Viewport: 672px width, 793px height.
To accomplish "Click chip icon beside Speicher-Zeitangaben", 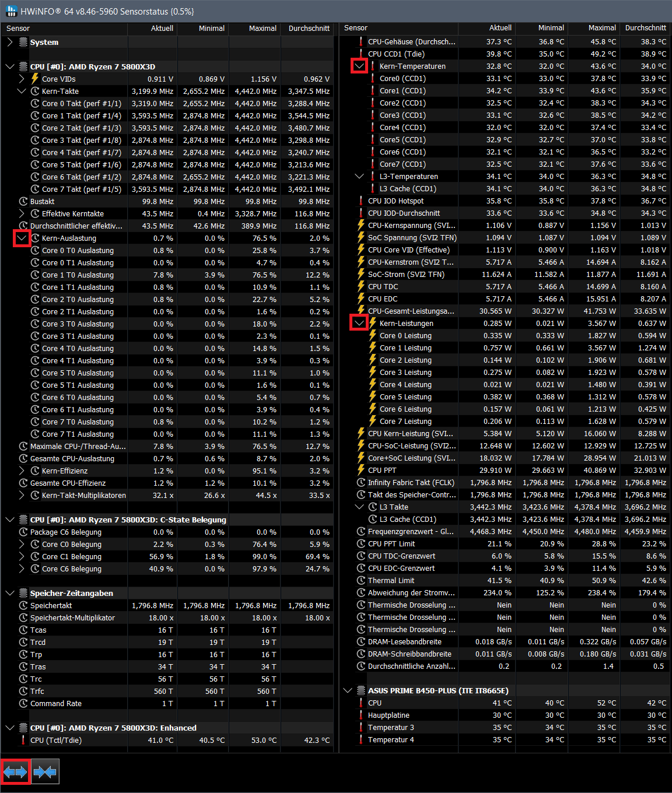I will (23, 593).
